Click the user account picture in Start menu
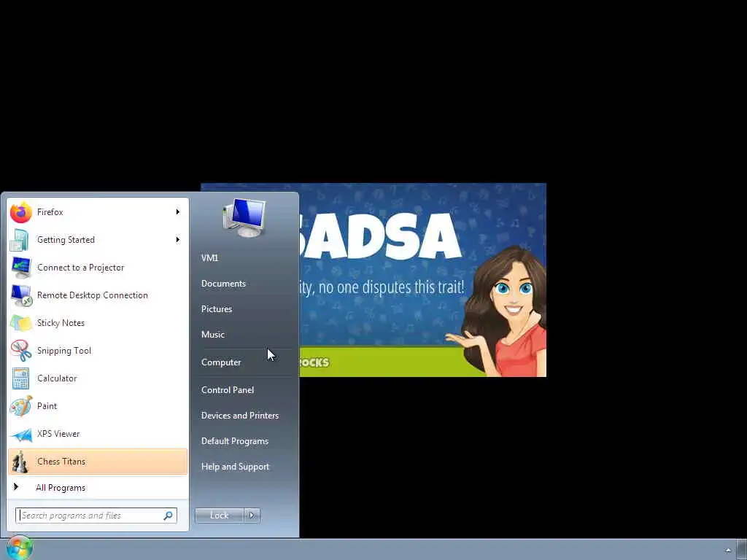The width and height of the screenshot is (747, 560). pos(244,218)
